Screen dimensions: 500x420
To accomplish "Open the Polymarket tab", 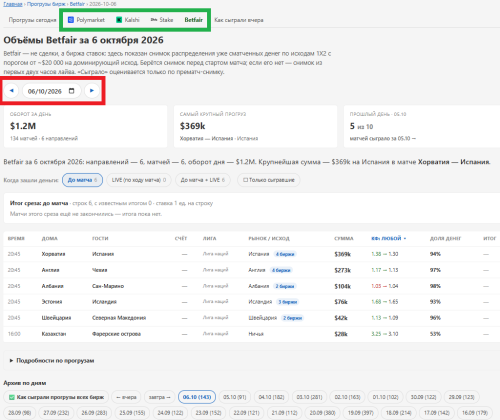I will point(86,20).
